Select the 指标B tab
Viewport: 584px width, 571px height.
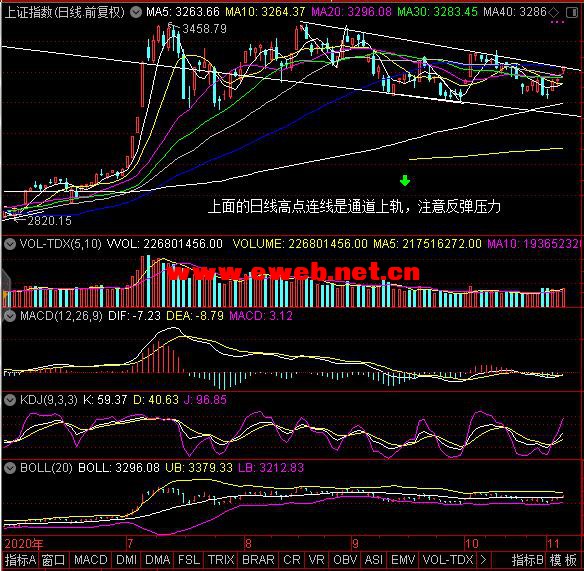[528, 560]
